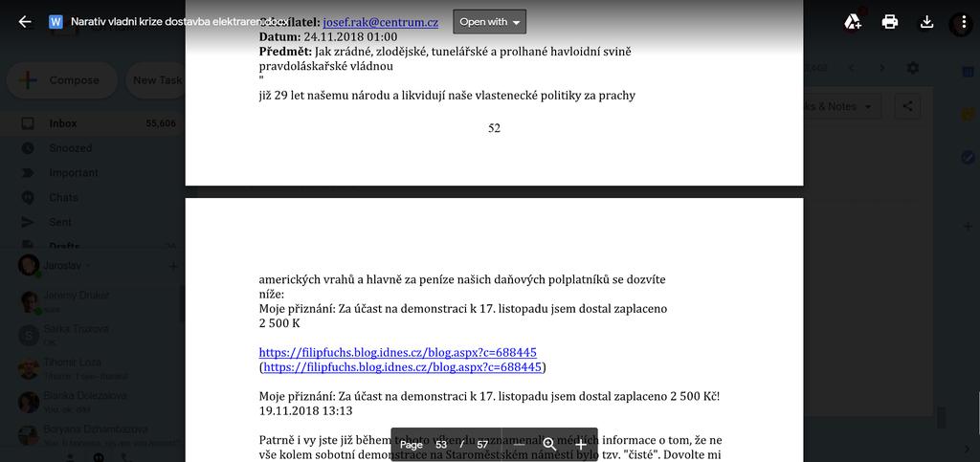Open the first filipfuchs.blog.idnes.cz link
This screenshot has height=462, width=980.
[x=397, y=352]
